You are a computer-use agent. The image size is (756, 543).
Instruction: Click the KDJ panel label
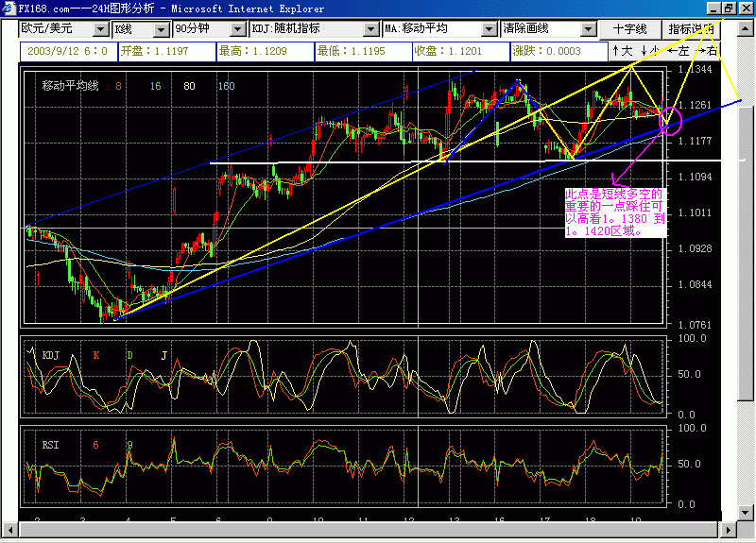[x=51, y=356]
